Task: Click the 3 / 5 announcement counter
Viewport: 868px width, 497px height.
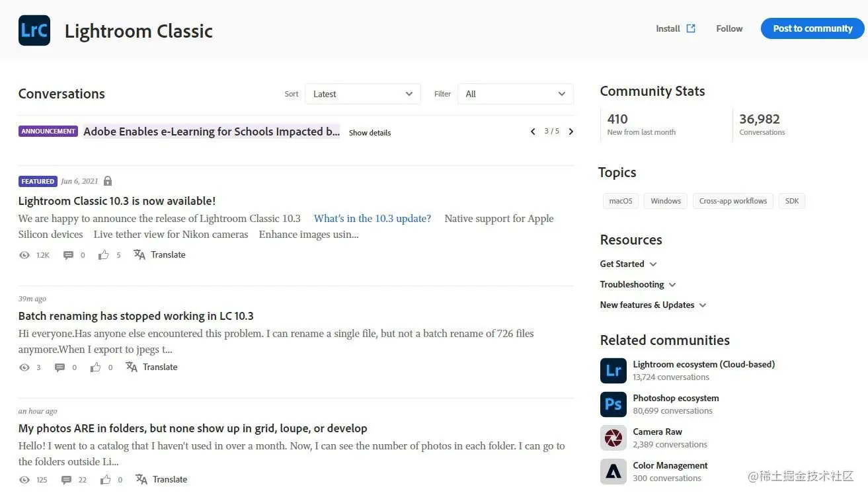Action: pyautogui.click(x=551, y=132)
